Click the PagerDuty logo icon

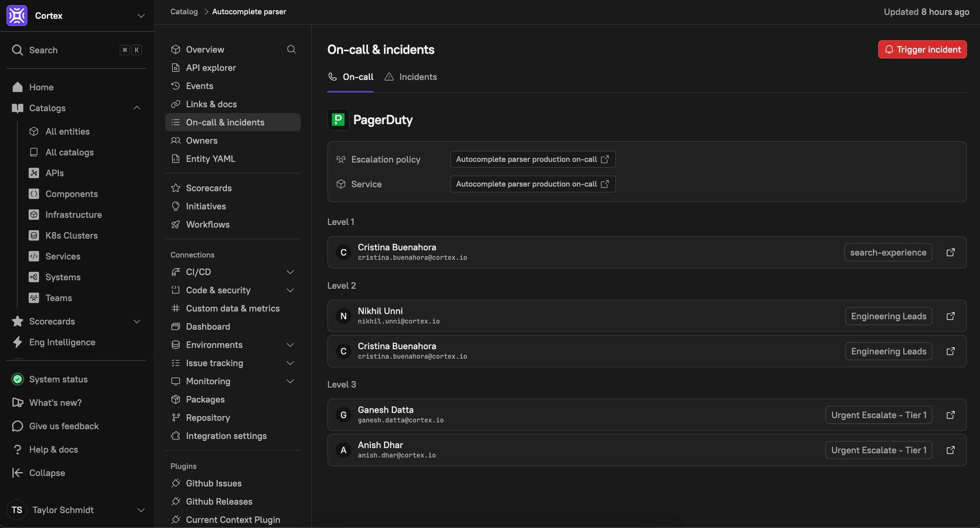(338, 120)
